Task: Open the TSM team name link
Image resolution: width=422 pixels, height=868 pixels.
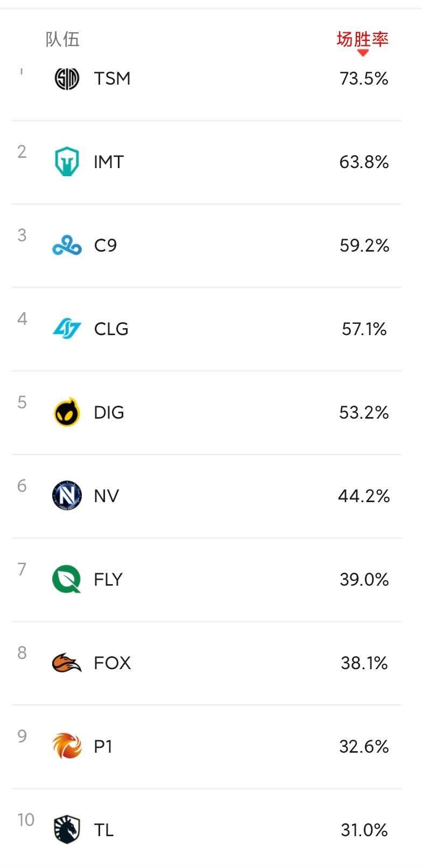Action: pos(112,79)
